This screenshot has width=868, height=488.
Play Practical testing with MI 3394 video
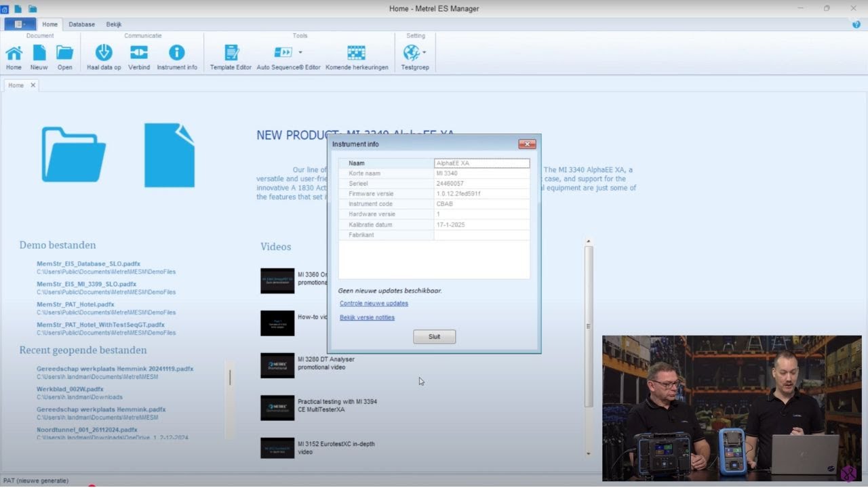click(x=277, y=408)
